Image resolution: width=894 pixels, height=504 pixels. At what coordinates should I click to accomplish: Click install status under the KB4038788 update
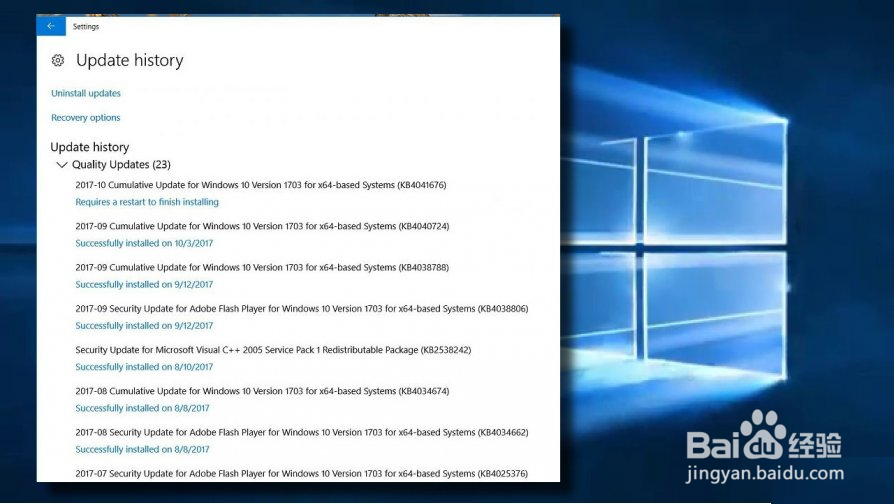point(144,284)
